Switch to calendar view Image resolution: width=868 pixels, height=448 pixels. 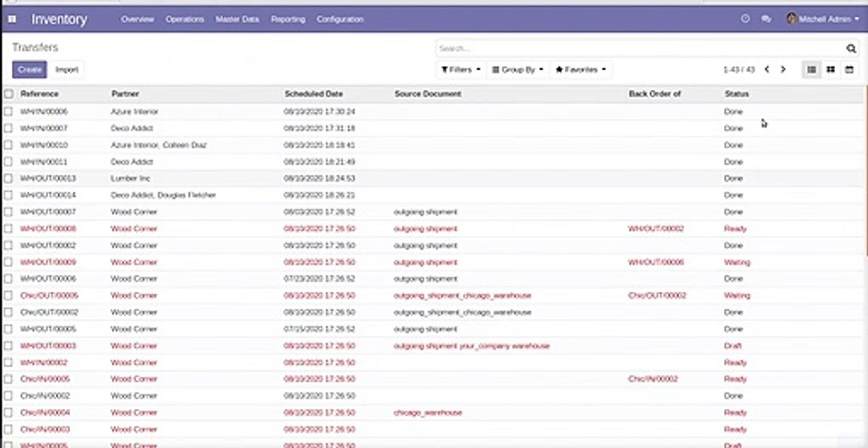coord(849,70)
